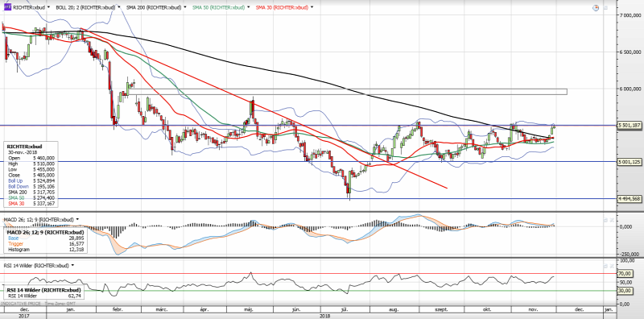The image size is (644, 319).
Task: Open the red SMA 30 indicator dropdown
Action: tap(312, 7)
